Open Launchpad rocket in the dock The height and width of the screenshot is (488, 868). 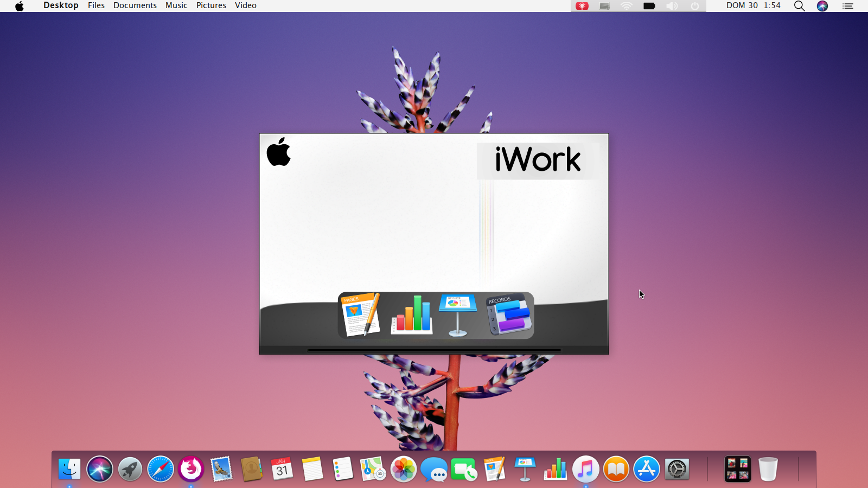pos(130,469)
